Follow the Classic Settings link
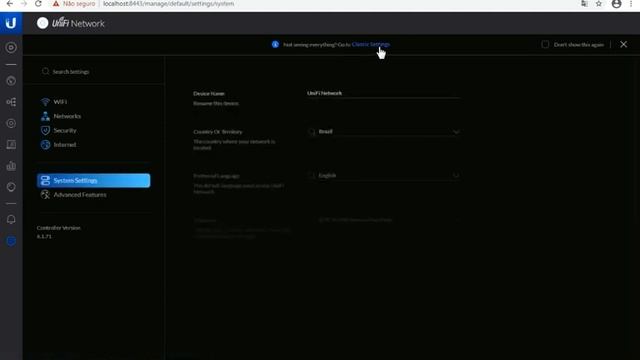This screenshot has height=360, width=640. pyautogui.click(x=371, y=44)
